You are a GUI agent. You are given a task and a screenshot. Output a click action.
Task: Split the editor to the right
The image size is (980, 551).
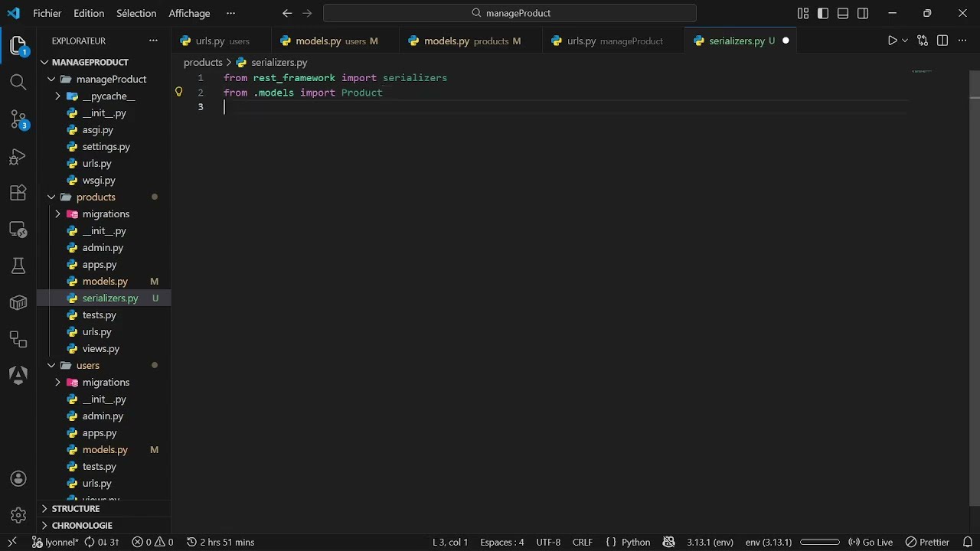[942, 41]
